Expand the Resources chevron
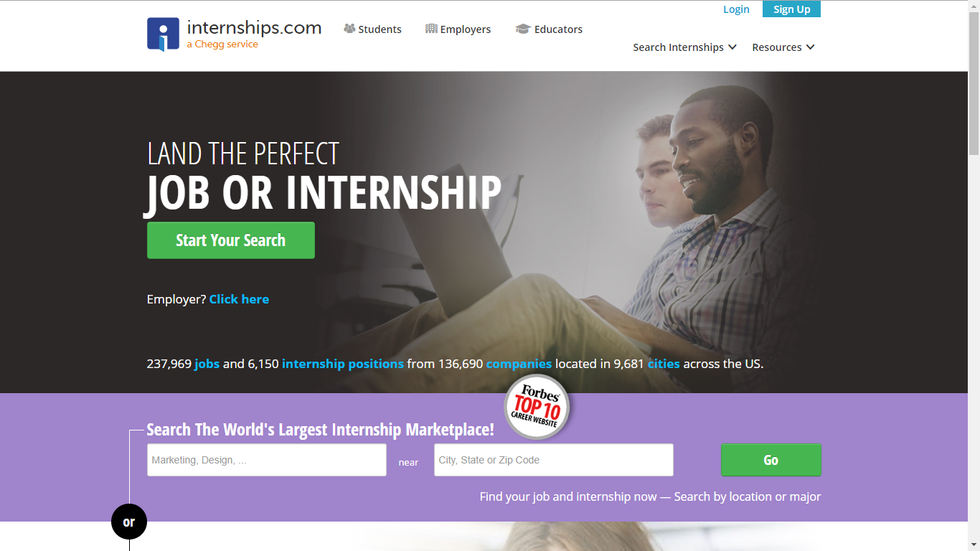980x551 pixels. 810,47
